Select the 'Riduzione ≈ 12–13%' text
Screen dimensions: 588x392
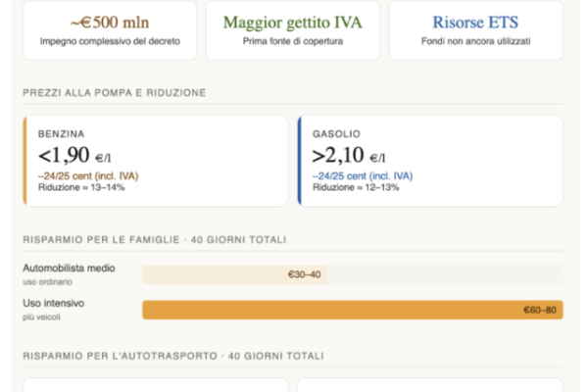(356, 187)
